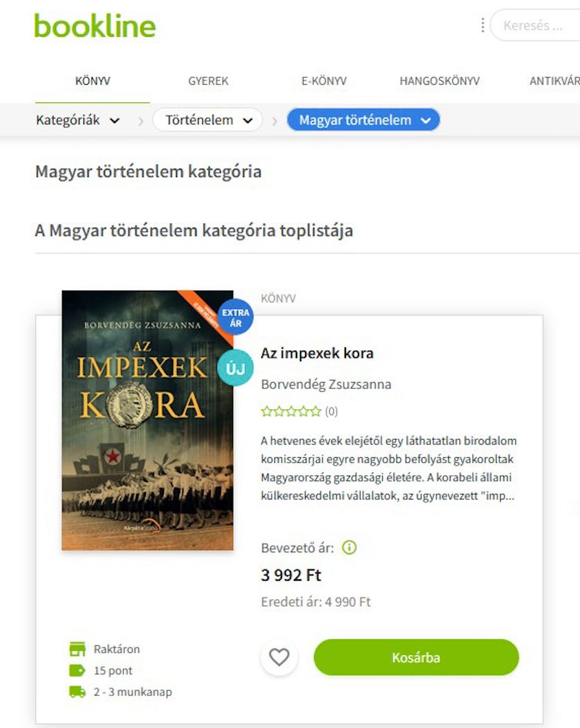Show info about Bevezető ár
The height and width of the screenshot is (728, 580).
[x=349, y=548]
